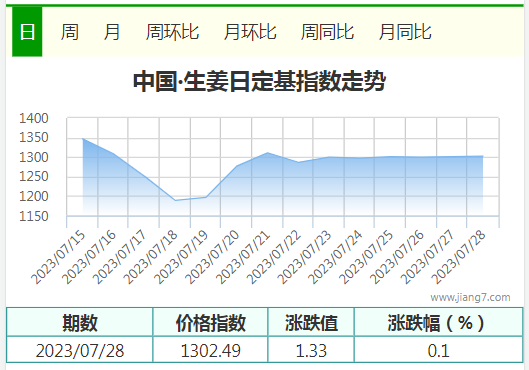Click the 2023/07/18 x-axis date label
Viewport: 529px width, 370px height.
point(151,258)
